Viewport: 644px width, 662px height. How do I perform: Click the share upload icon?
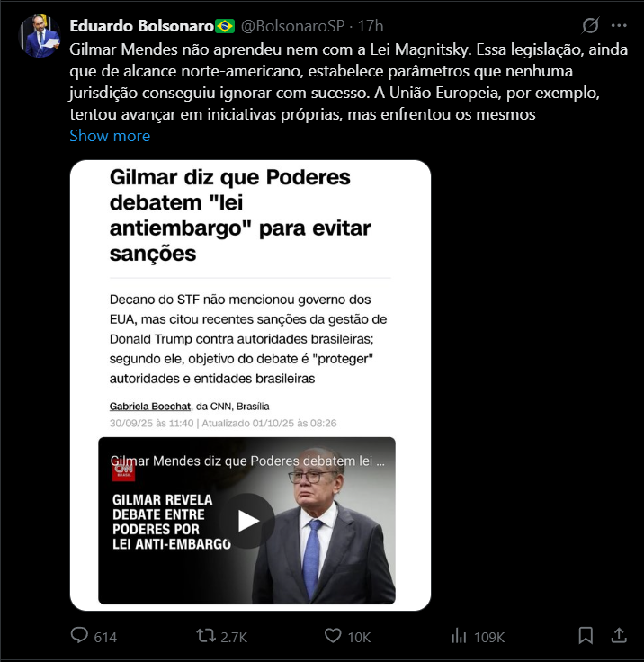(619, 635)
